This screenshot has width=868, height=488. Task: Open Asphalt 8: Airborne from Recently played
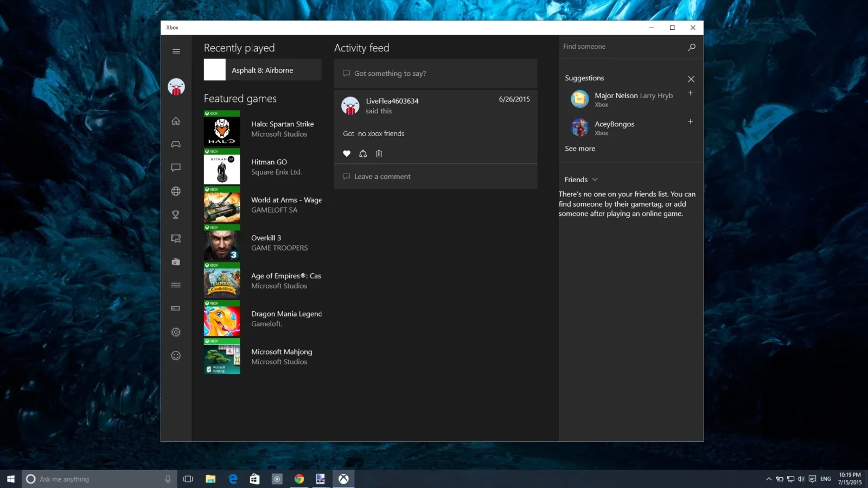(263, 70)
